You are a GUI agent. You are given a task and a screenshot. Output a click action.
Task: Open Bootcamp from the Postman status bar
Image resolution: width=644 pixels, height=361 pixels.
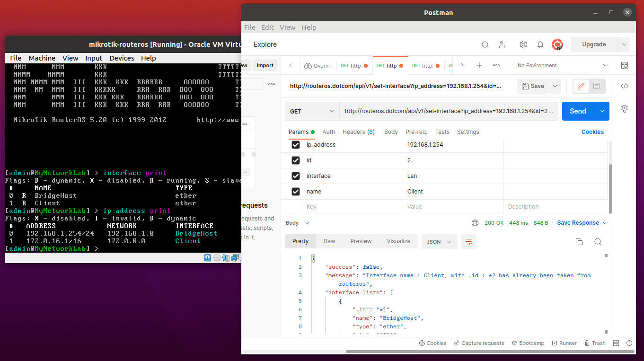point(528,343)
